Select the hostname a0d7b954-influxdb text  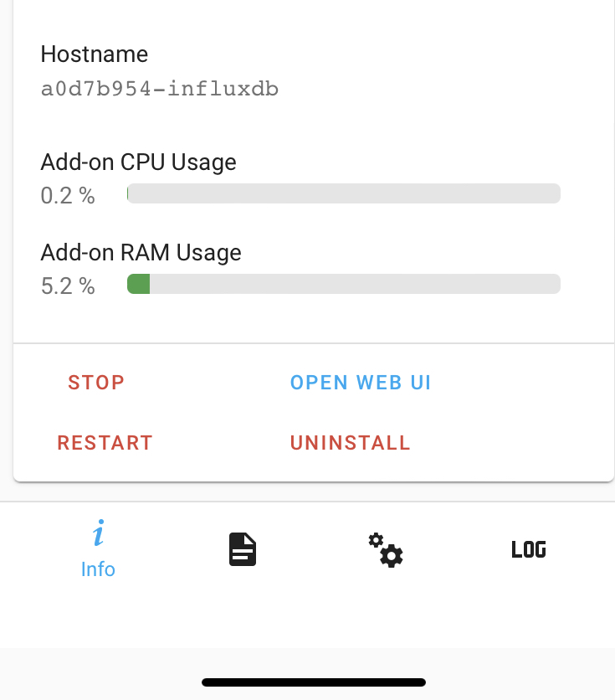click(x=159, y=89)
